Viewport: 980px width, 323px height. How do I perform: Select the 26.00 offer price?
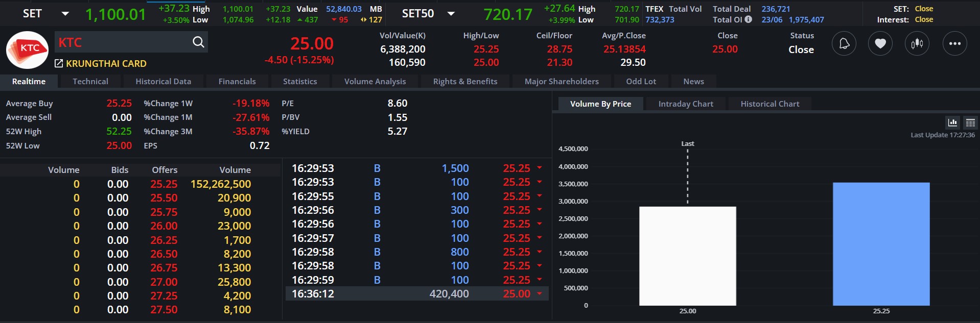point(164,226)
